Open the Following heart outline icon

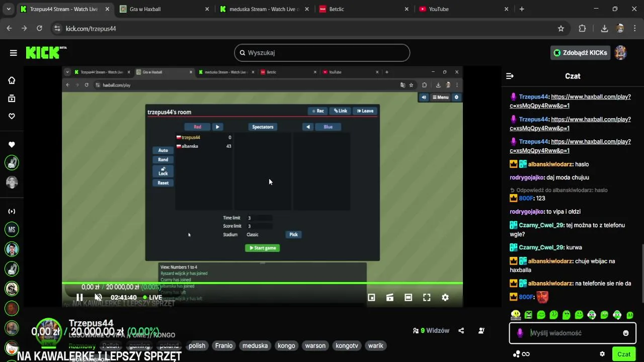tap(12, 116)
